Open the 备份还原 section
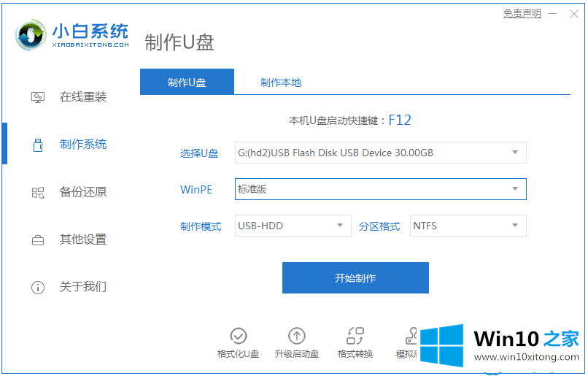The width and height of the screenshot is (588, 376). click(83, 192)
